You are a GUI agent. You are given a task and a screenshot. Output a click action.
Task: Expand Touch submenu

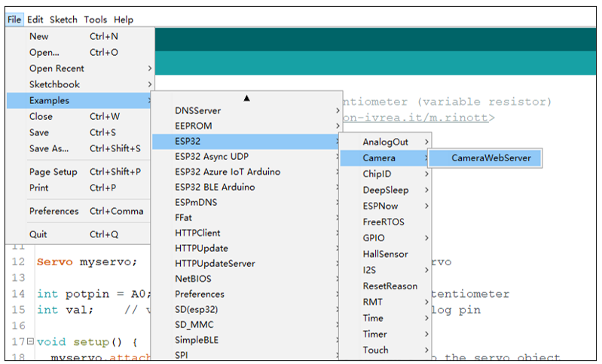click(386, 350)
